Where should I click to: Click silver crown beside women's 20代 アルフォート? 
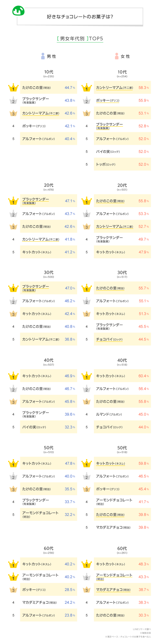(x=87, y=214)
